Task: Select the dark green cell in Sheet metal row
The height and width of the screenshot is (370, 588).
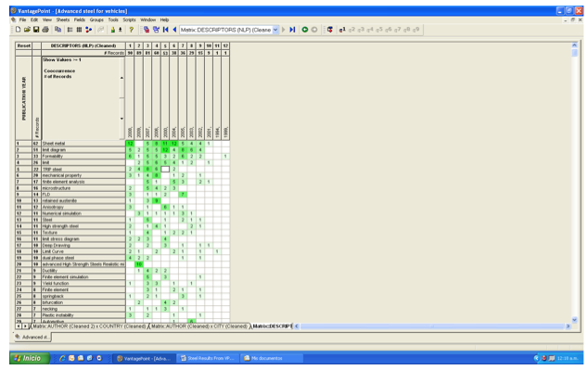Action: click(130, 144)
